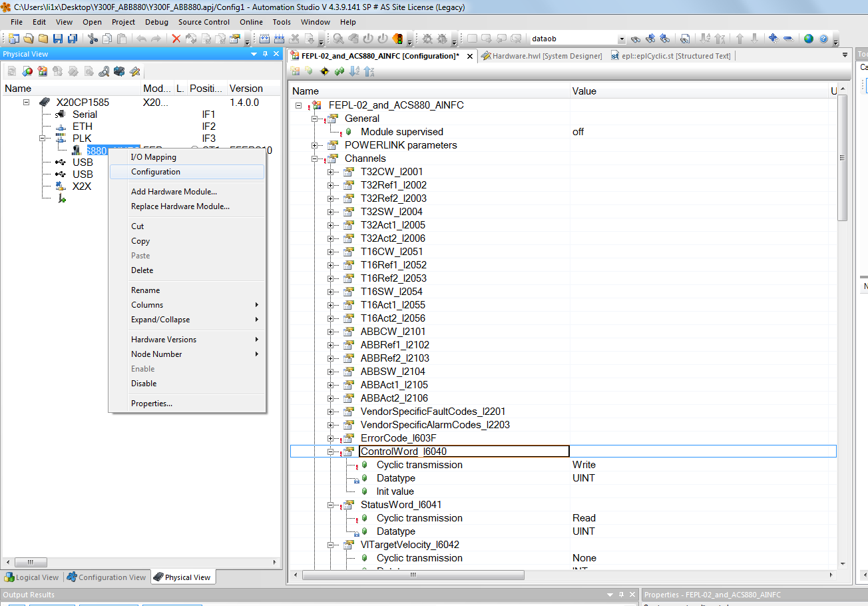Select Replace Hardware Module... in context menu
Screen dimensions: 868x606
[x=186, y=206]
